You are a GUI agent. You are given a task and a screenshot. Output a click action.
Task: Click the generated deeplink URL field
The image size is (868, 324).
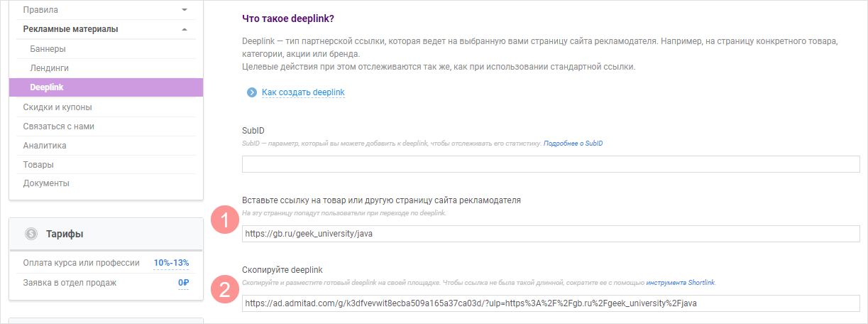point(550,303)
